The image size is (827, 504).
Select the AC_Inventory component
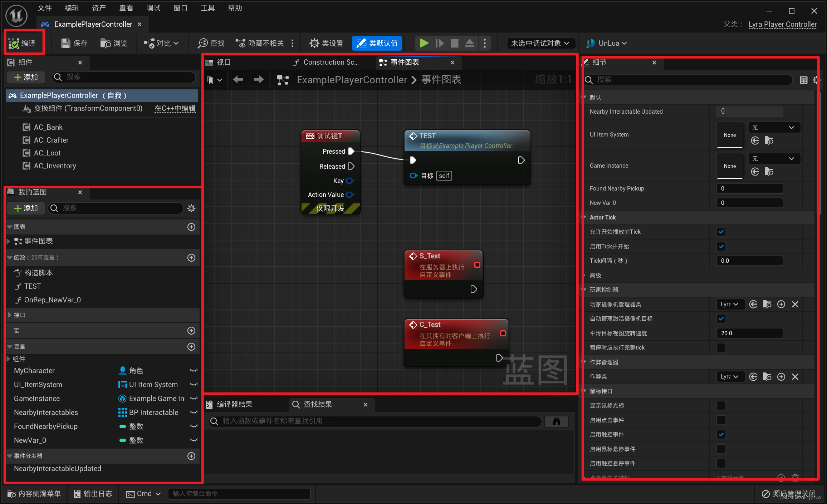(x=55, y=166)
